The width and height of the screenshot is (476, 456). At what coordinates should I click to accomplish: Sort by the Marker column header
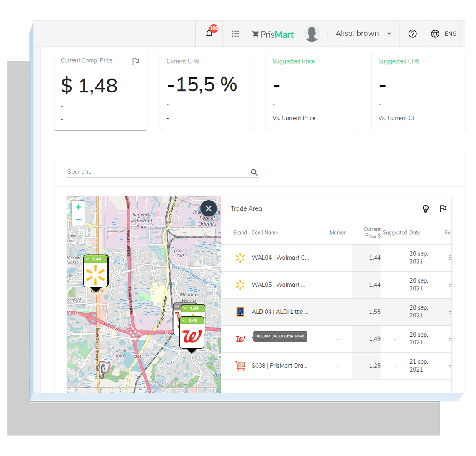[338, 233]
